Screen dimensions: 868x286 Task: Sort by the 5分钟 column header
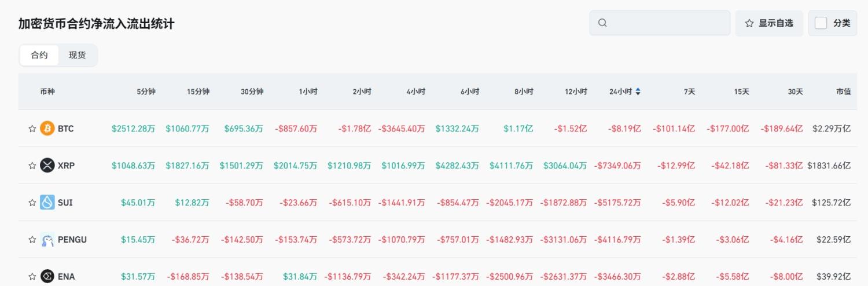pos(146,91)
